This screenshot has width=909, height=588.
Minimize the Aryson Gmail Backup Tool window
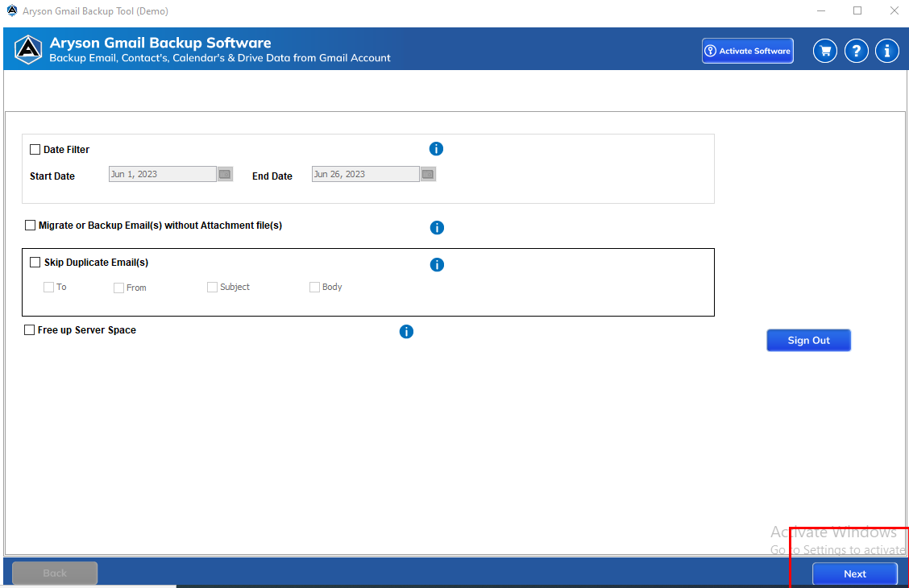tap(821, 10)
